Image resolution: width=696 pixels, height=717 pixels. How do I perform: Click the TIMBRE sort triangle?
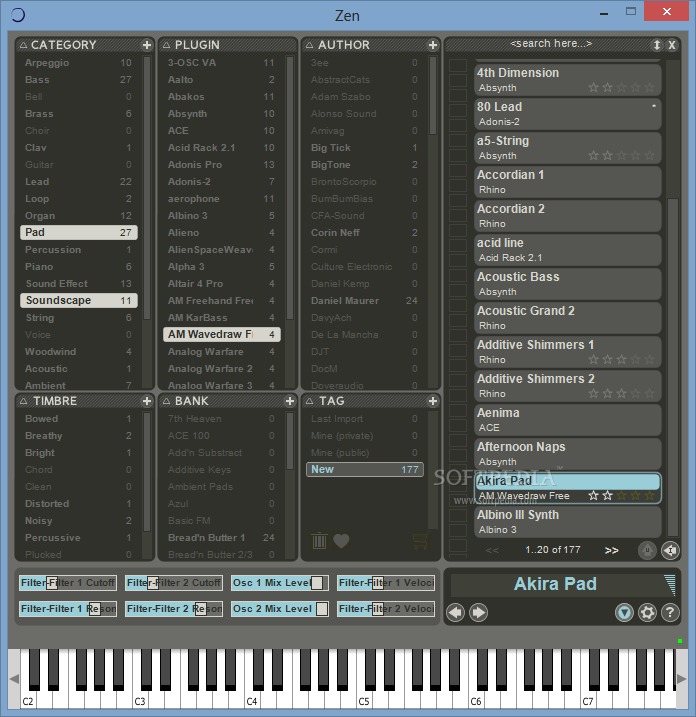click(x=23, y=401)
